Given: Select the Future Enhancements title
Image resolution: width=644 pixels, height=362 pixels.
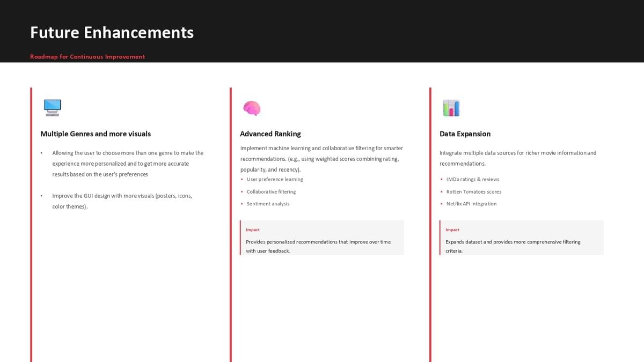Looking at the screenshot, I should coord(112,33).
